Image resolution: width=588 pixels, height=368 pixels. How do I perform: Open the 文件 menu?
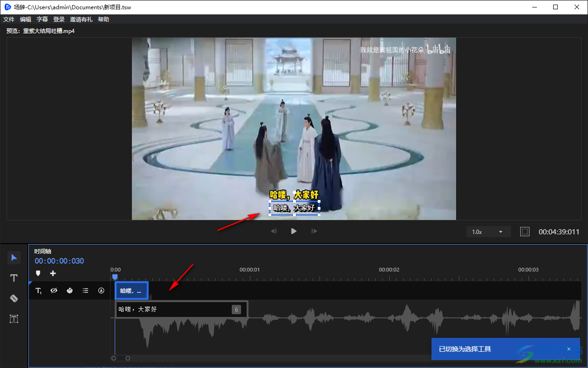click(9, 19)
